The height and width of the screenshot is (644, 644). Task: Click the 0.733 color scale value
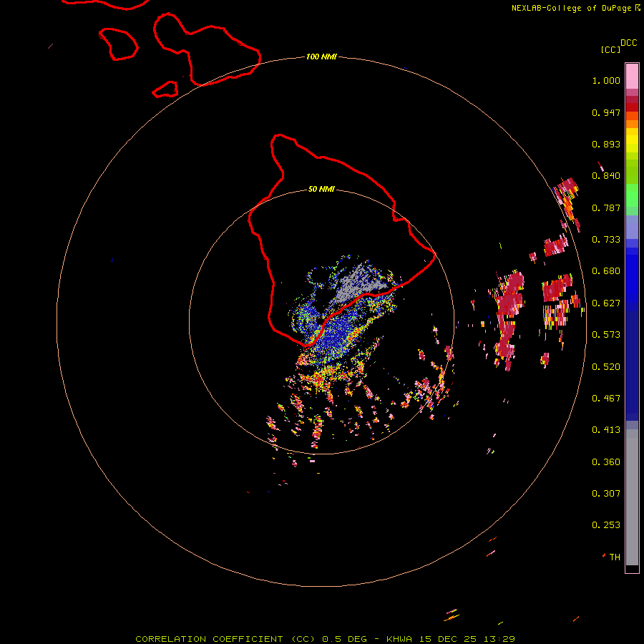coord(606,240)
